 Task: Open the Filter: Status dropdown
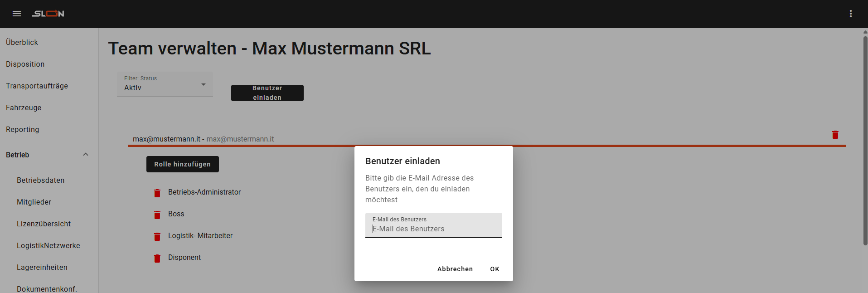(165, 84)
